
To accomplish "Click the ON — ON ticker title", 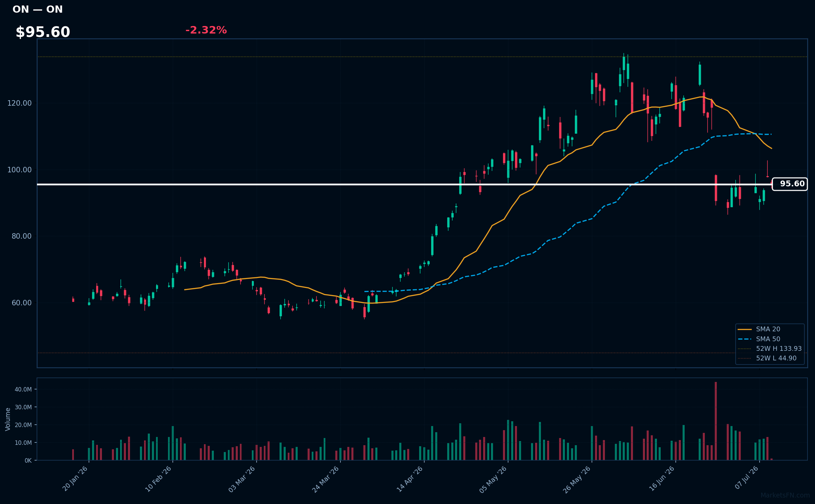I will pyautogui.click(x=38, y=9).
